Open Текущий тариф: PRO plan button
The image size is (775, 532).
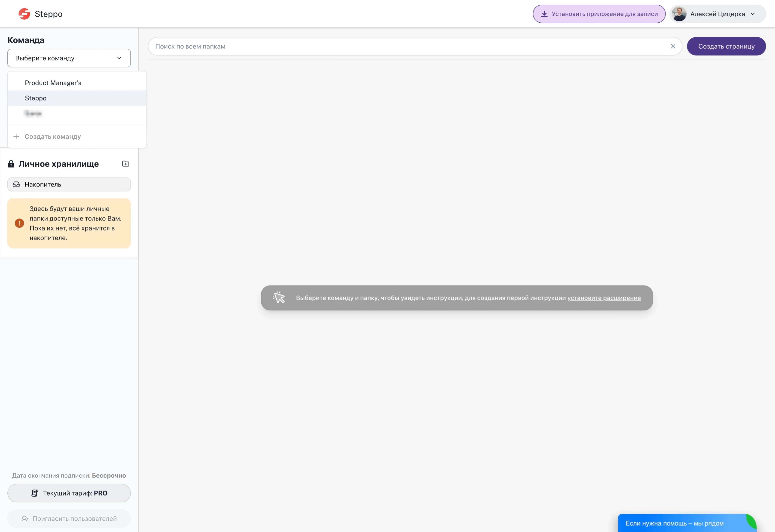(69, 493)
